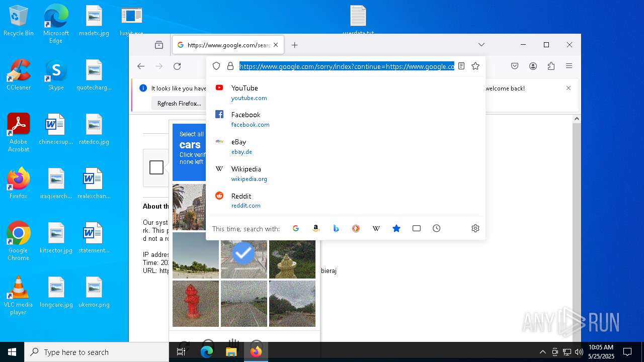
Task: Search bookmarks with the blue star icon
Action: [396, 228]
